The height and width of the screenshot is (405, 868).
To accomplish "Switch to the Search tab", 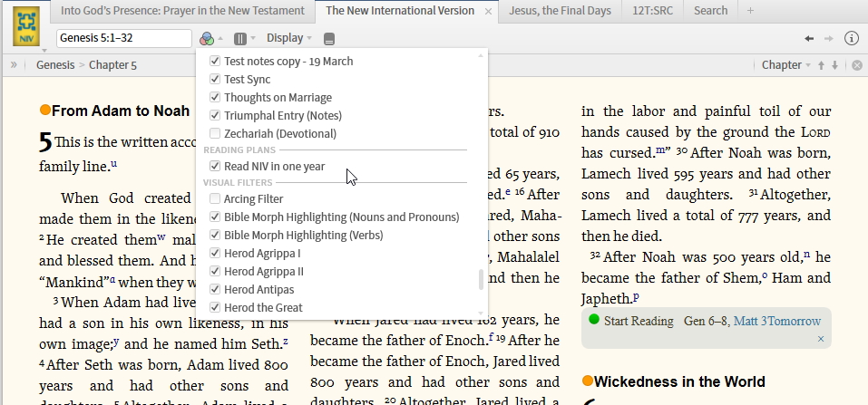I will [710, 11].
